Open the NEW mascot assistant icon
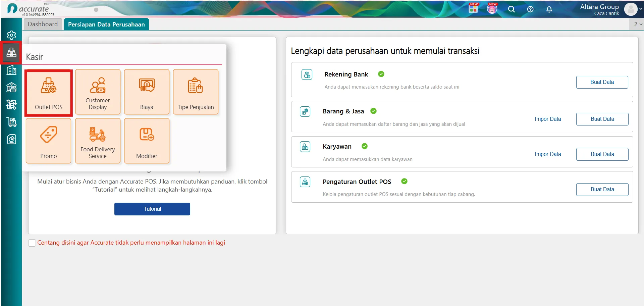The image size is (644, 306). pyautogui.click(x=492, y=8)
